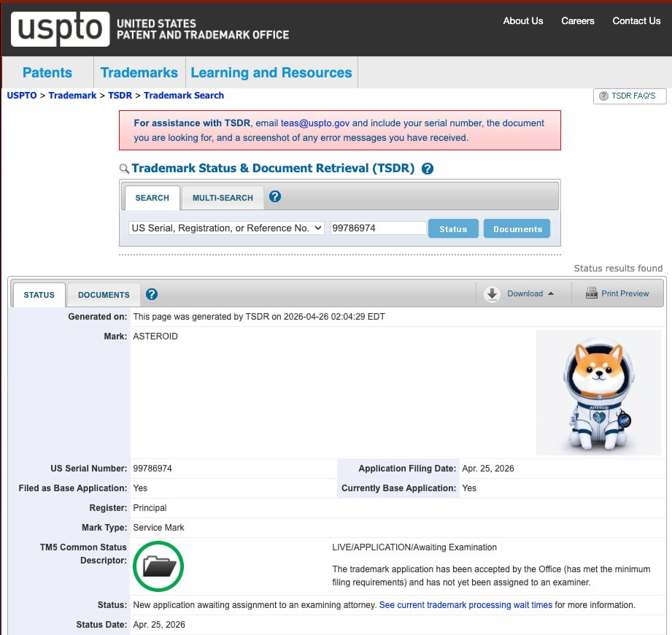
Task: Click the TSDR breadcrumb link
Action: click(x=120, y=95)
